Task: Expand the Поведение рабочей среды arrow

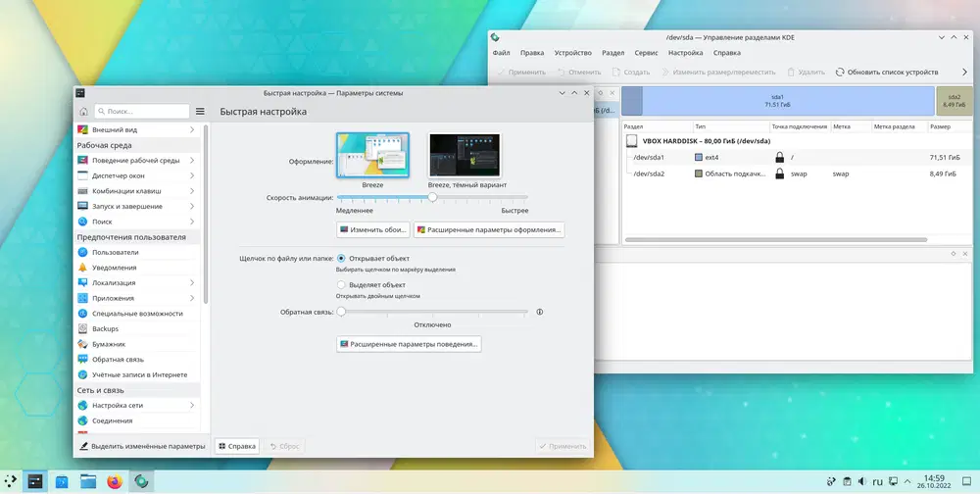Action: coord(192,161)
